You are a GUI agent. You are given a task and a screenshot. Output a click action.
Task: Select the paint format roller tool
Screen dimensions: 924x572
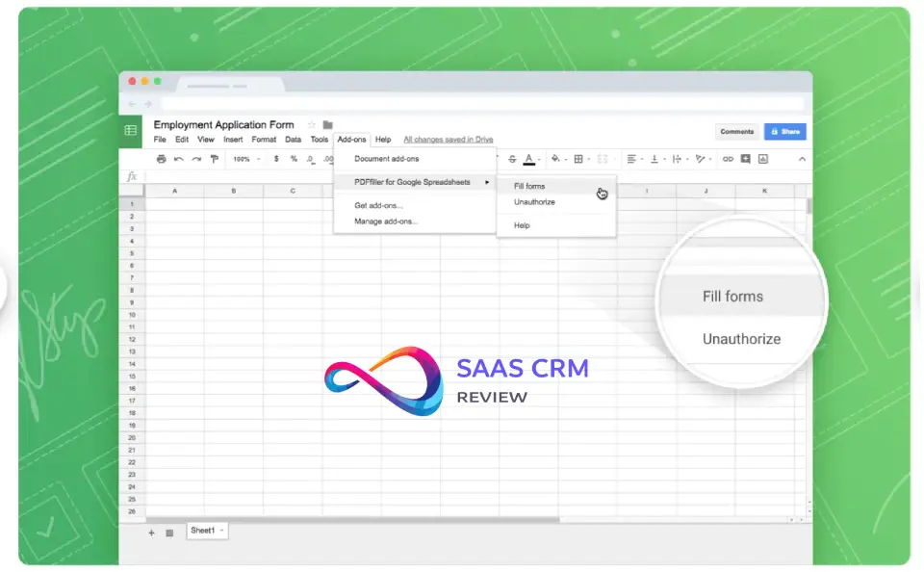214,159
